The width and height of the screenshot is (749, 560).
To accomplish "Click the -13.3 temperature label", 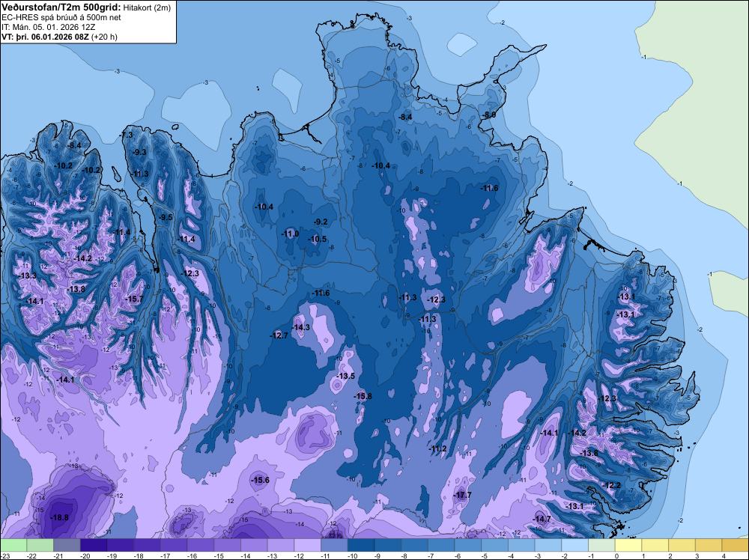I will point(27,276).
